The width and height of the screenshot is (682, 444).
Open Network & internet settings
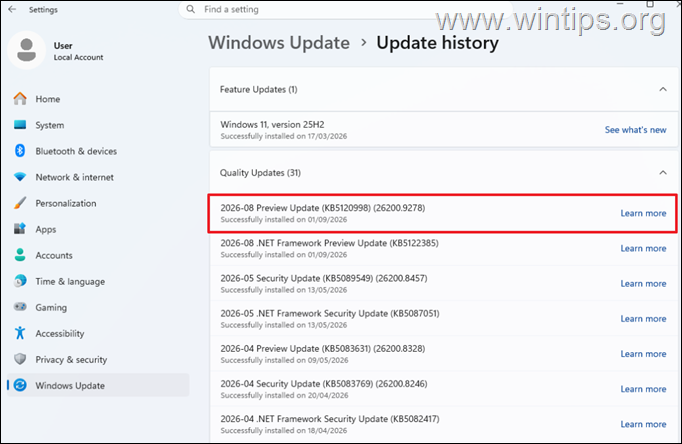point(98,177)
